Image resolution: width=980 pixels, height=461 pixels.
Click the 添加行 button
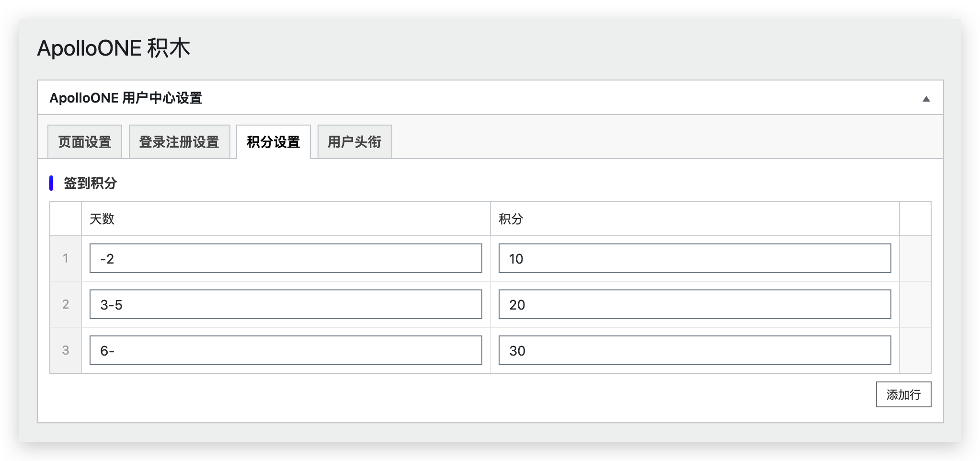[x=903, y=394]
